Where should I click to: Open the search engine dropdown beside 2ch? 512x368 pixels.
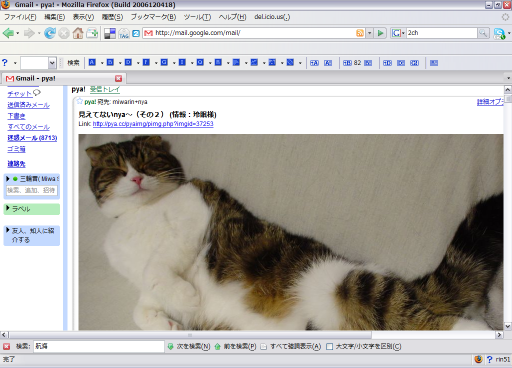398,33
